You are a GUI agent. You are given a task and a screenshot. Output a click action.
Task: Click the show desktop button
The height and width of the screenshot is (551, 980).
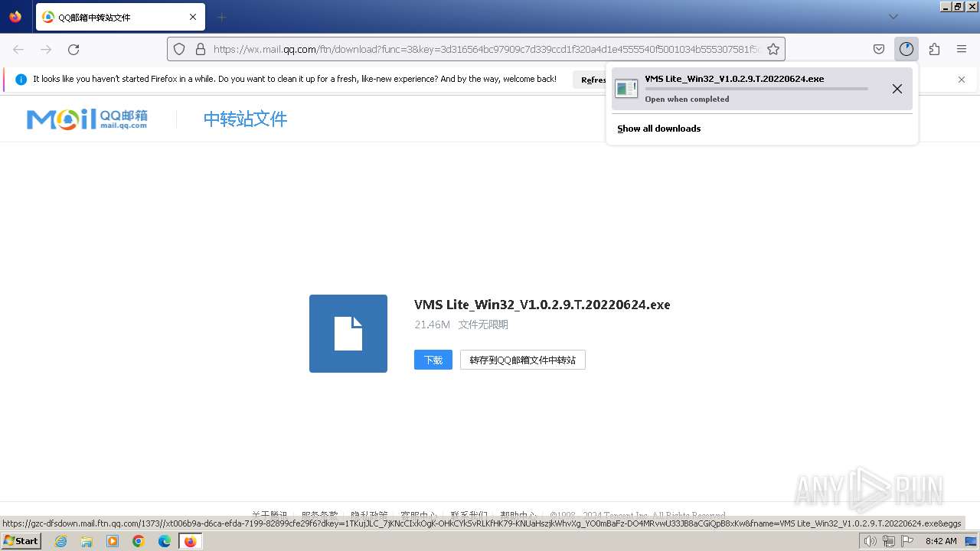click(971, 541)
